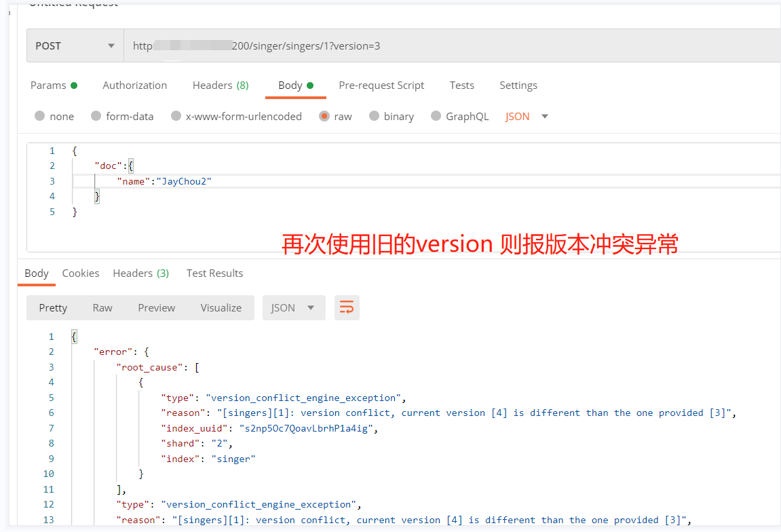Open the Pre-request Script tab
The image size is (781, 532).
[x=381, y=85]
